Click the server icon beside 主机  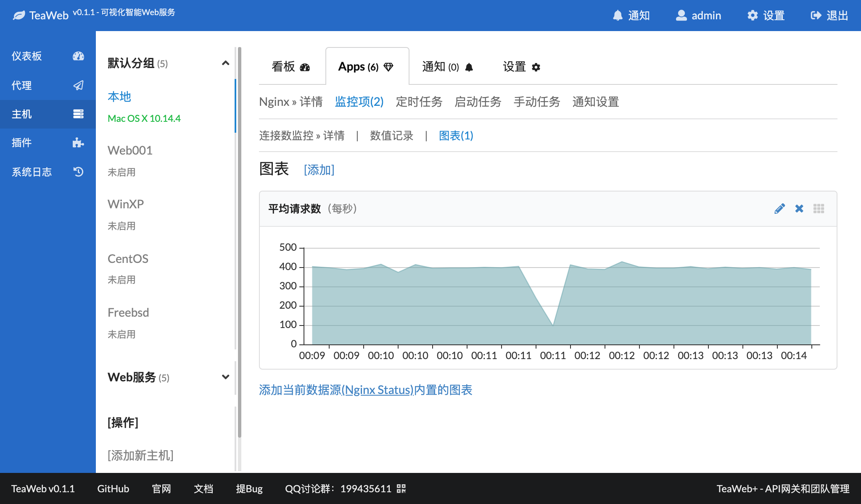78,114
